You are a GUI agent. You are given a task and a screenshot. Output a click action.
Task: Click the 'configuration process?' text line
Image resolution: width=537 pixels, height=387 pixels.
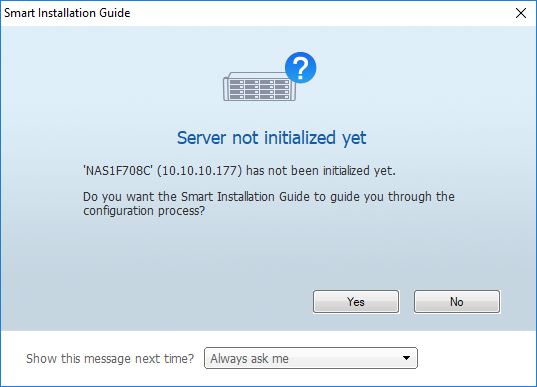click(144, 211)
